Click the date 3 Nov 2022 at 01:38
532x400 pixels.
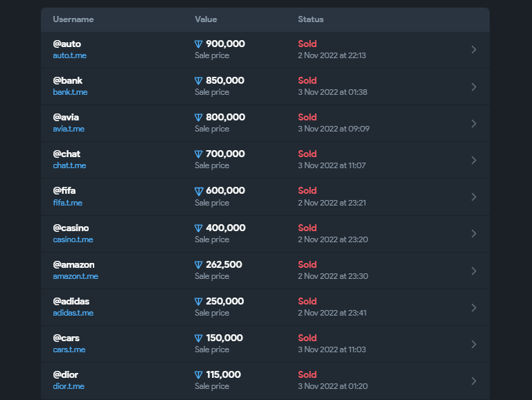[332, 92]
